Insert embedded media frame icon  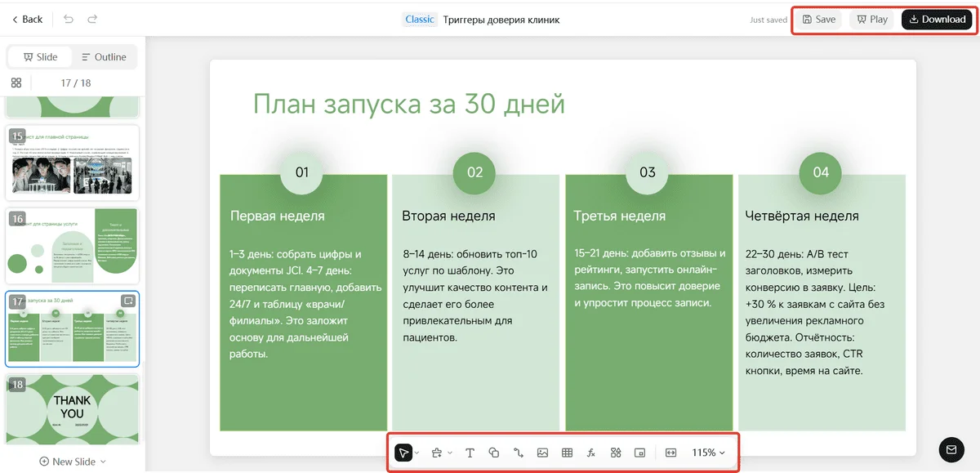click(640, 453)
